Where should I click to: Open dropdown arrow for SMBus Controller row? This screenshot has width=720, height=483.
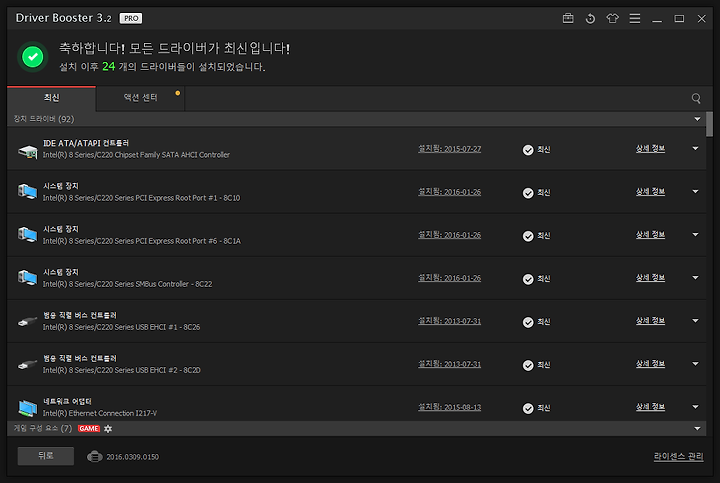(695, 278)
